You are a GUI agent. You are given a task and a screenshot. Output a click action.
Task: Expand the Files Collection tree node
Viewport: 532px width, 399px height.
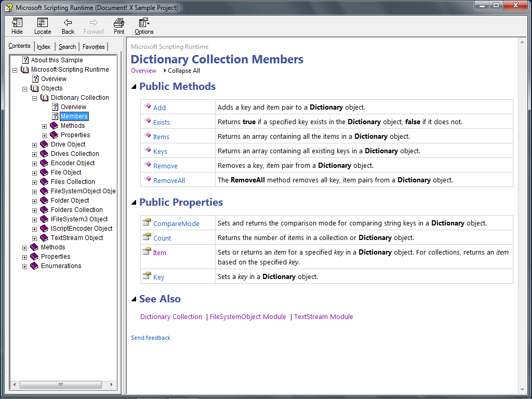tap(35, 182)
